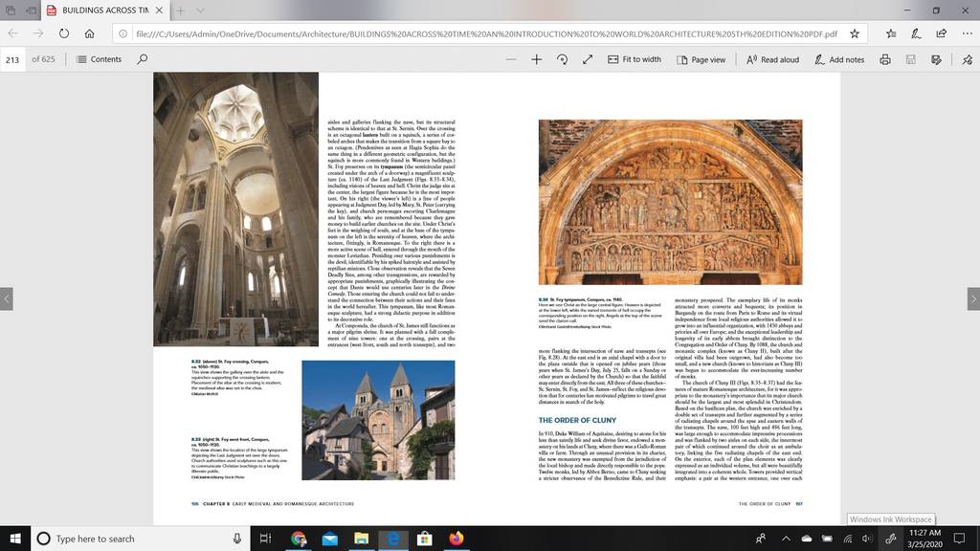Open the Contents panel
The image size is (980, 551).
point(99,59)
